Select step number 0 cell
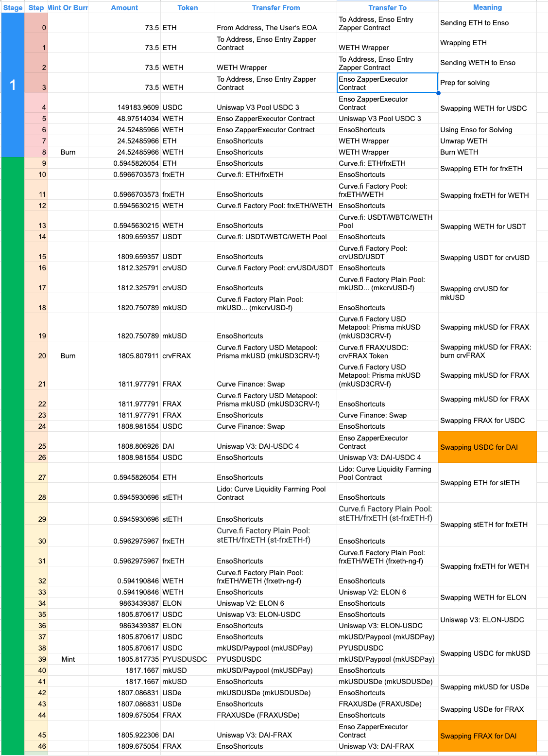Image resolution: width=548 pixels, height=756 pixels. [x=36, y=23]
